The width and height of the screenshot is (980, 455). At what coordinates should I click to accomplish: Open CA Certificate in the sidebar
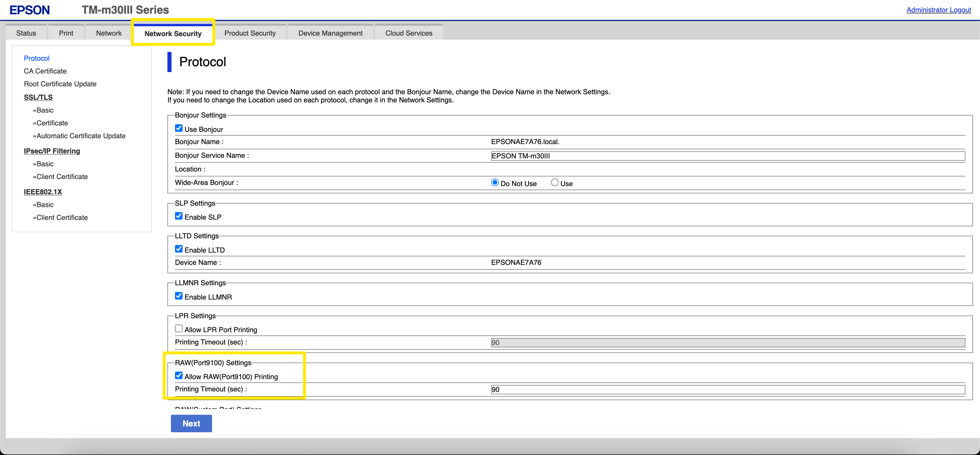coord(45,71)
